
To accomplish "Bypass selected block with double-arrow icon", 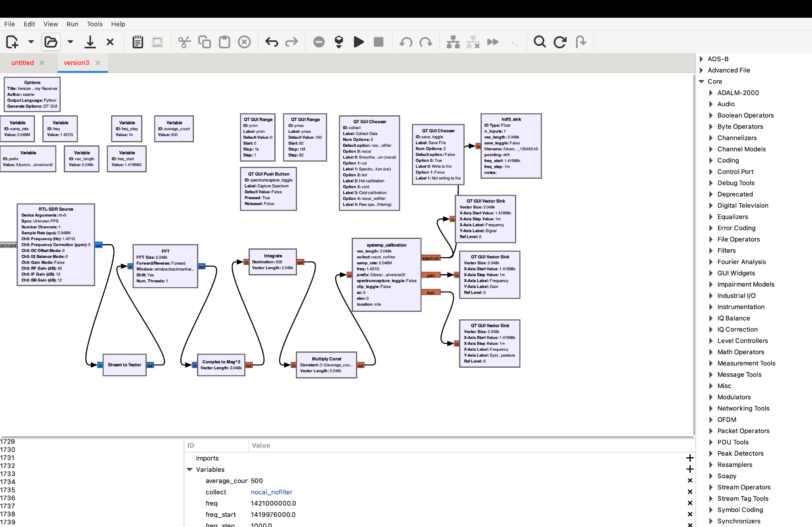I will coord(493,42).
